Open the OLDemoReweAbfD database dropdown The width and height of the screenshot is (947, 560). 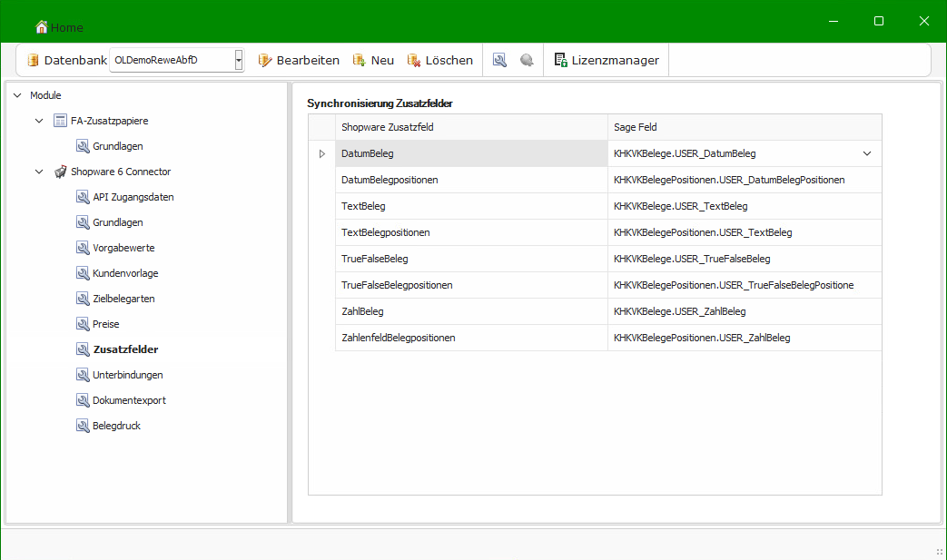(x=239, y=60)
